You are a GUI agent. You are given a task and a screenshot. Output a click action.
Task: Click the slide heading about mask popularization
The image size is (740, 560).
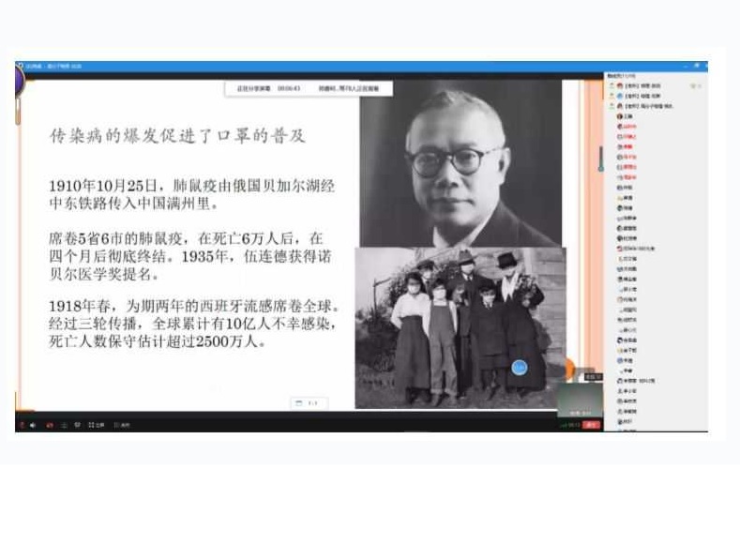click(178, 135)
